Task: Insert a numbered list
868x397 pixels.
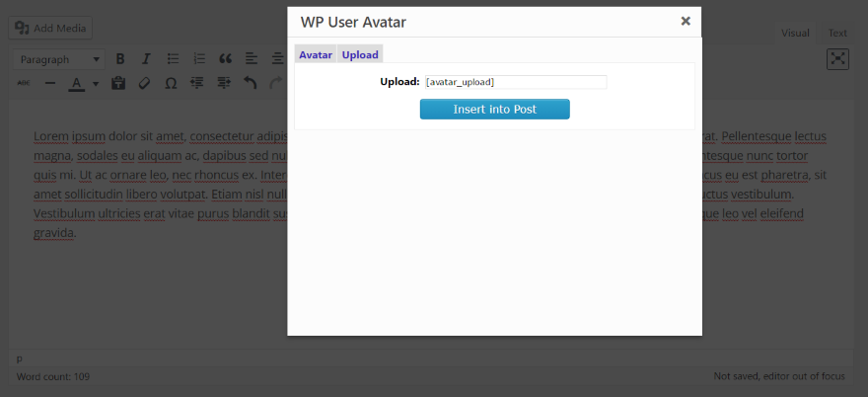Action: [x=199, y=59]
